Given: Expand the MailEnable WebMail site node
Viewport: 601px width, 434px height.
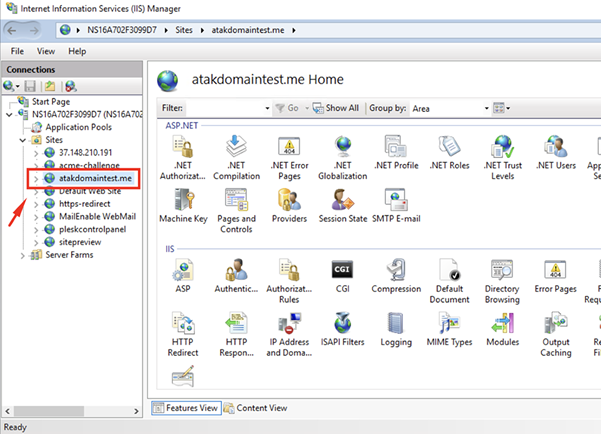Looking at the screenshot, I should tap(36, 217).
